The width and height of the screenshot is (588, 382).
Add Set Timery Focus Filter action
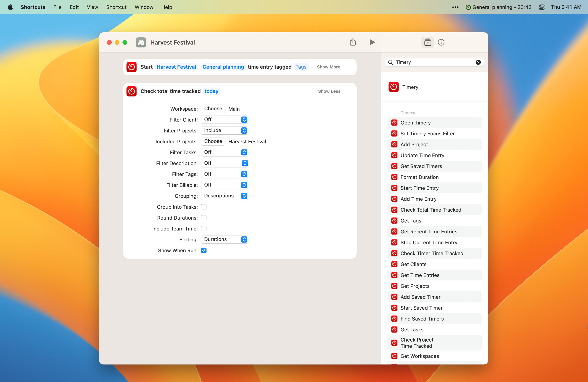point(434,133)
